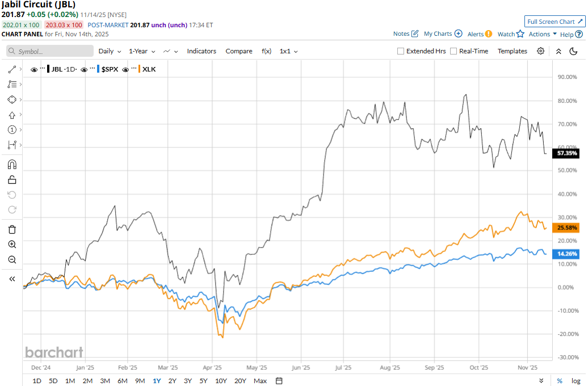Enable the Extended Hrs checkbox

401,52
